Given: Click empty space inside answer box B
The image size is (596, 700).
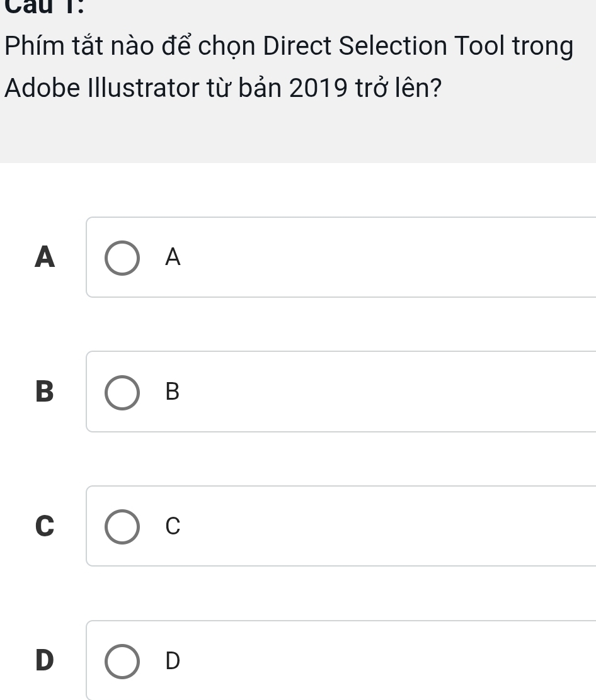Looking at the screenshot, I should [378, 392].
